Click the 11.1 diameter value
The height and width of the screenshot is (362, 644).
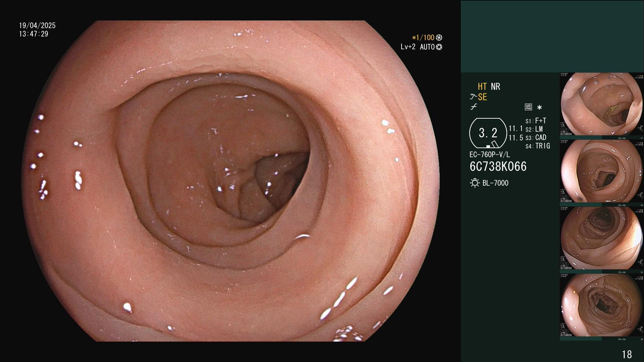point(516,129)
